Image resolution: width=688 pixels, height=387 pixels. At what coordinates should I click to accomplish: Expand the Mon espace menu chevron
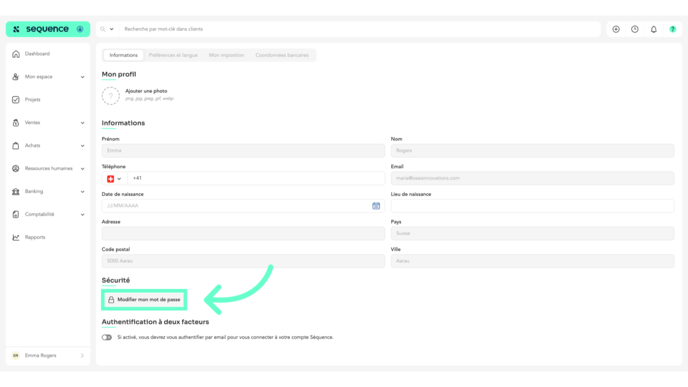(82, 77)
